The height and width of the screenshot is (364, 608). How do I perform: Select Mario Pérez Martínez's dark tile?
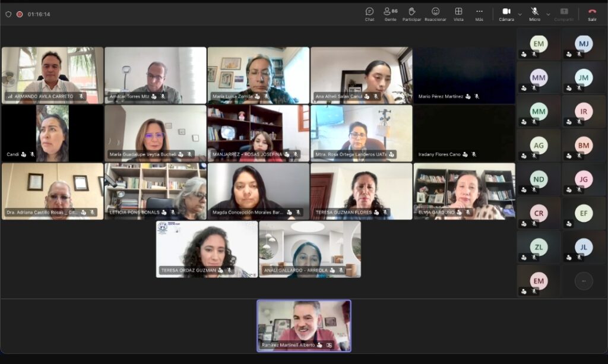(464, 75)
